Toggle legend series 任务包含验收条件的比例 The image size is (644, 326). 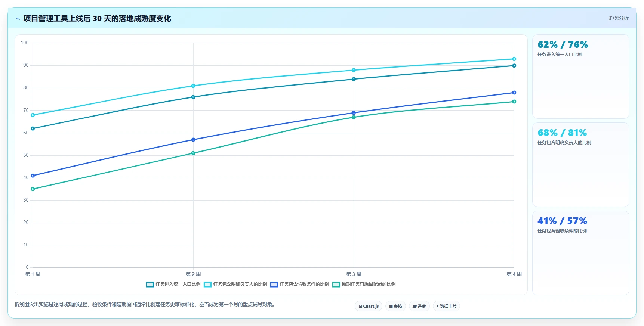coord(300,284)
